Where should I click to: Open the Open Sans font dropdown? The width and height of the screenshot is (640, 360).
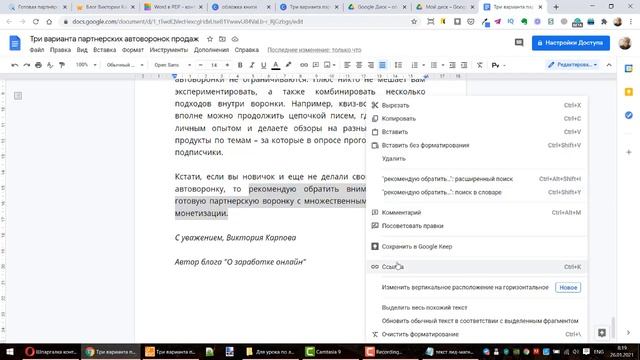(x=172, y=65)
